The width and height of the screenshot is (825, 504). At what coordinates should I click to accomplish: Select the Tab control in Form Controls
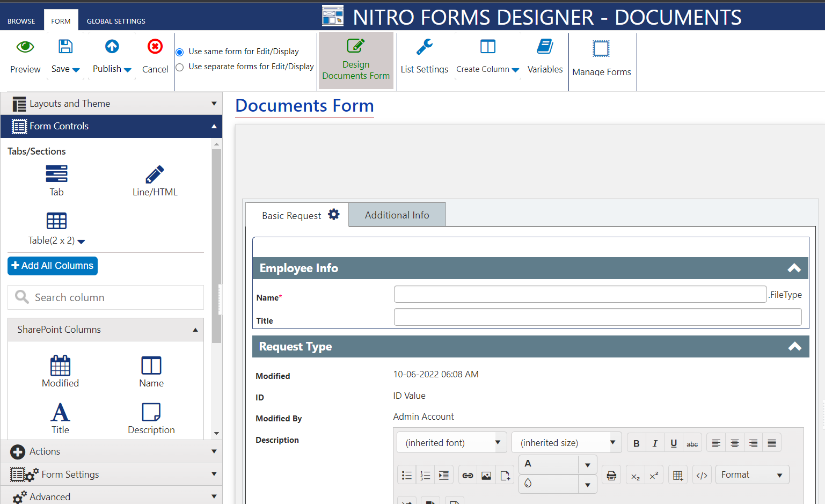pyautogui.click(x=56, y=180)
